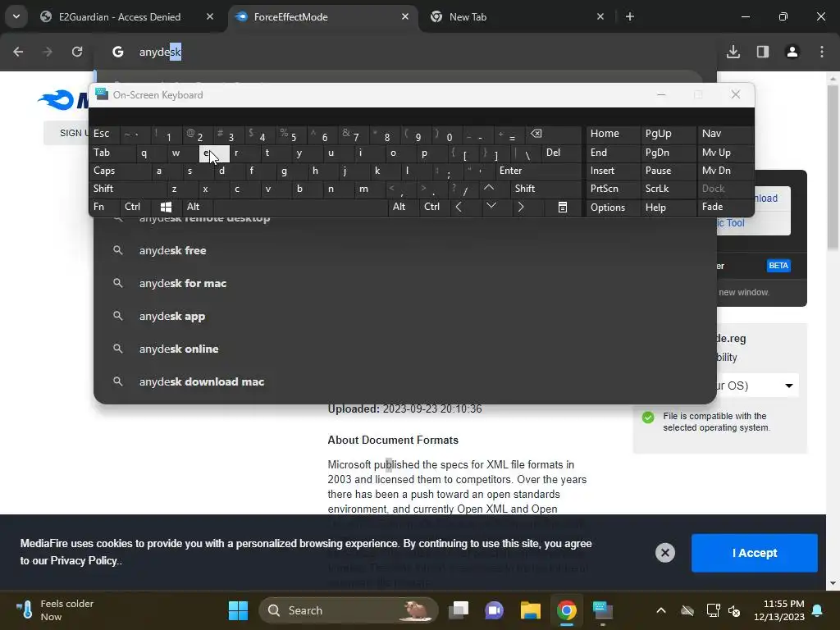
Task: Open the operating system dropdown arrow
Action: pyautogui.click(x=788, y=386)
